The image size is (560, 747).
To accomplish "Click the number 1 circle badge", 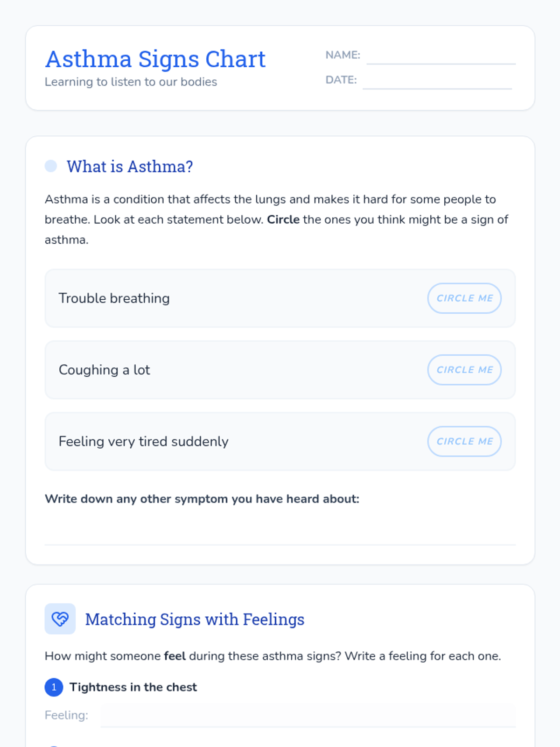I will [x=54, y=687].
